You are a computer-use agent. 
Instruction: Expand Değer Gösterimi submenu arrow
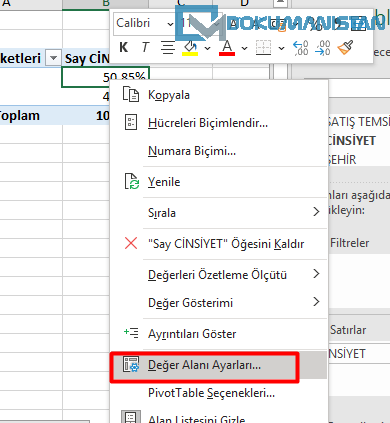pyautogui.click(x=316, y=302)
